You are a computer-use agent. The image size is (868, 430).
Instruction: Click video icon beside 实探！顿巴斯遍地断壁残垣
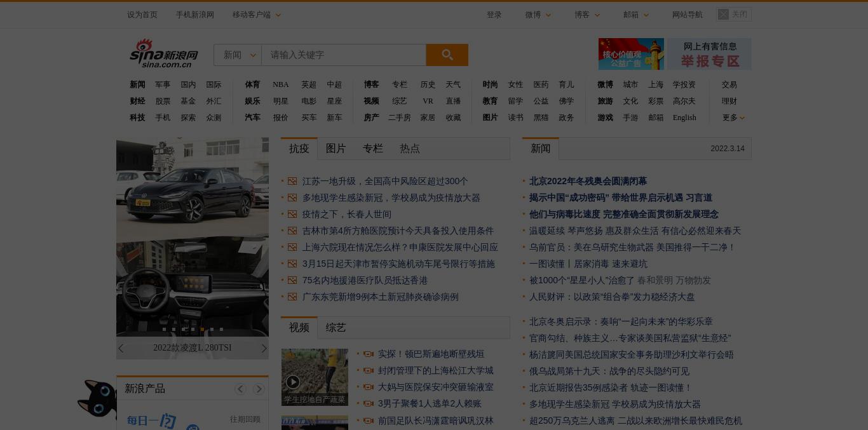(368, 354)
